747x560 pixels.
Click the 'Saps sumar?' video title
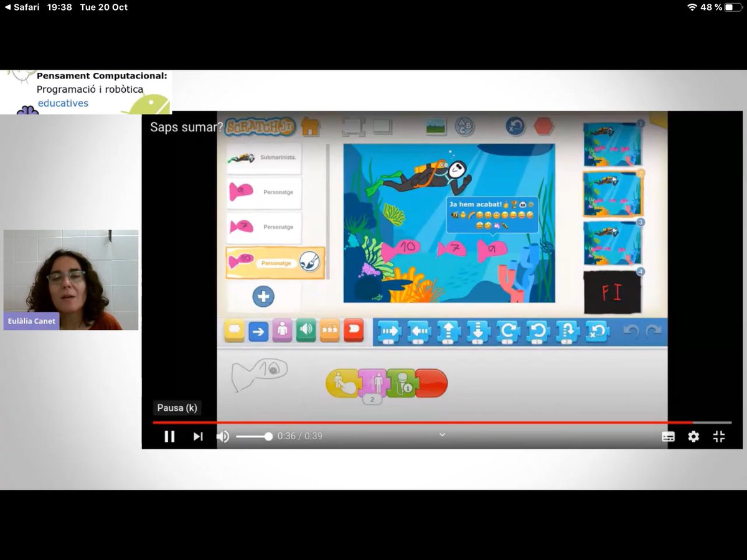click(x=186, y=127)
